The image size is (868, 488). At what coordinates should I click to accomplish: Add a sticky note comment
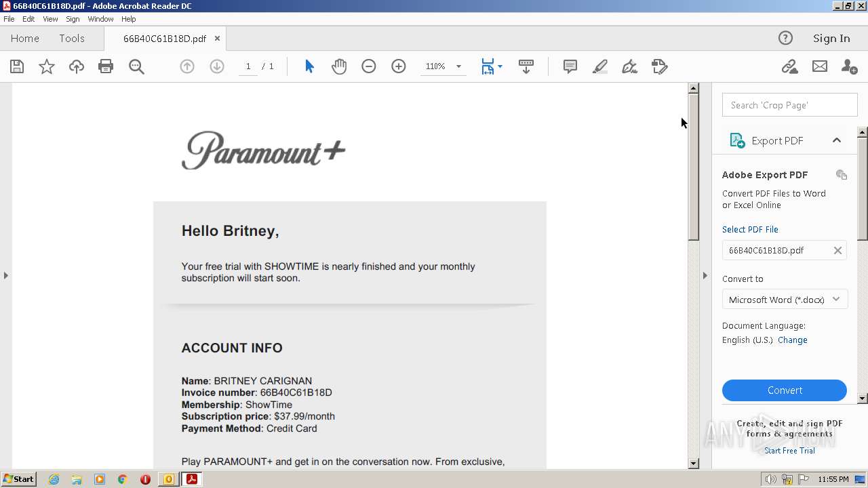coord(570,66)
